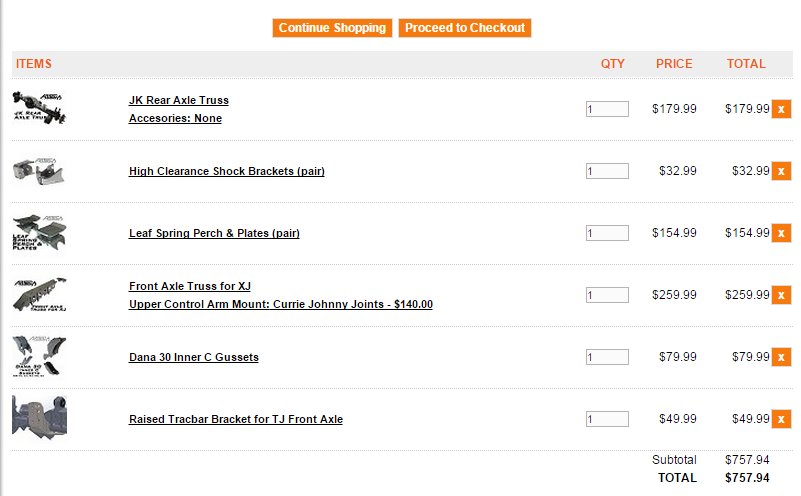Delete Dana 30 Inner C Gussets item

[x=781, y=357]
